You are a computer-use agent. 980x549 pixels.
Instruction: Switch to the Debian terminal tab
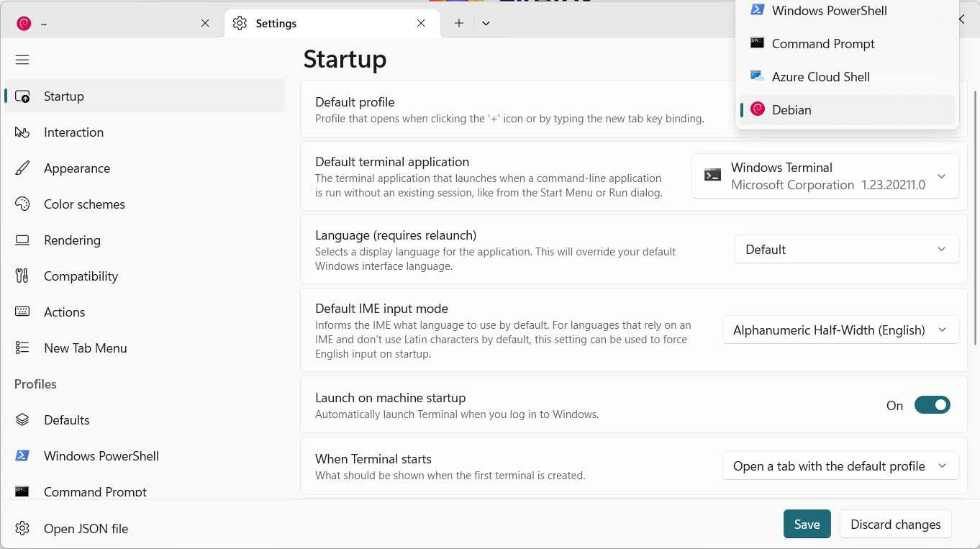tap(108, 23)
